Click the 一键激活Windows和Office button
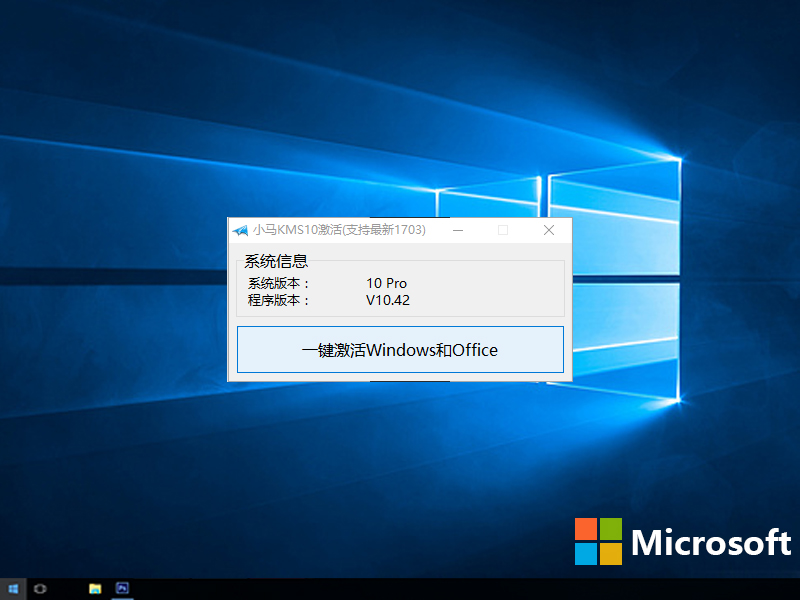The height and width of the screenshot is (600, 800). [x=400, y=349]
